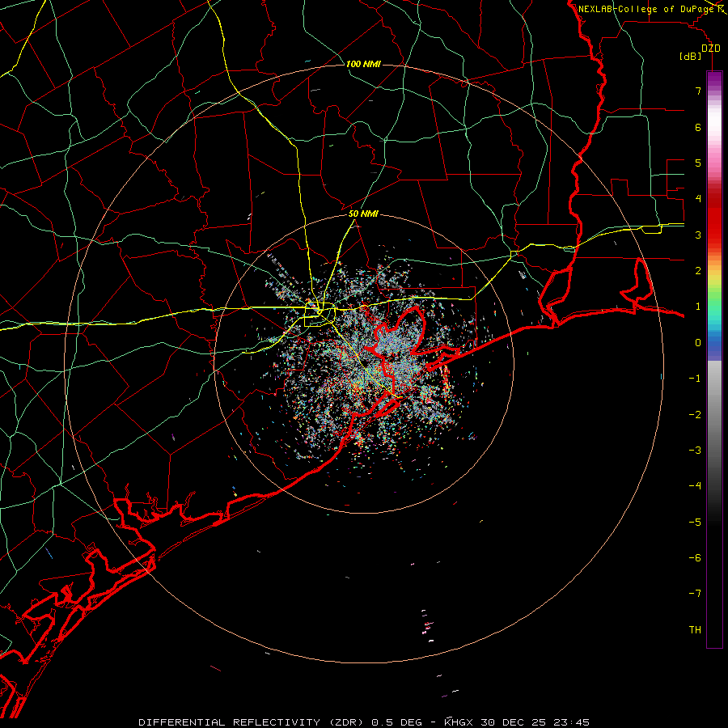
Task: Click the purple band atop the color scale
Action: tap(714, 79)
